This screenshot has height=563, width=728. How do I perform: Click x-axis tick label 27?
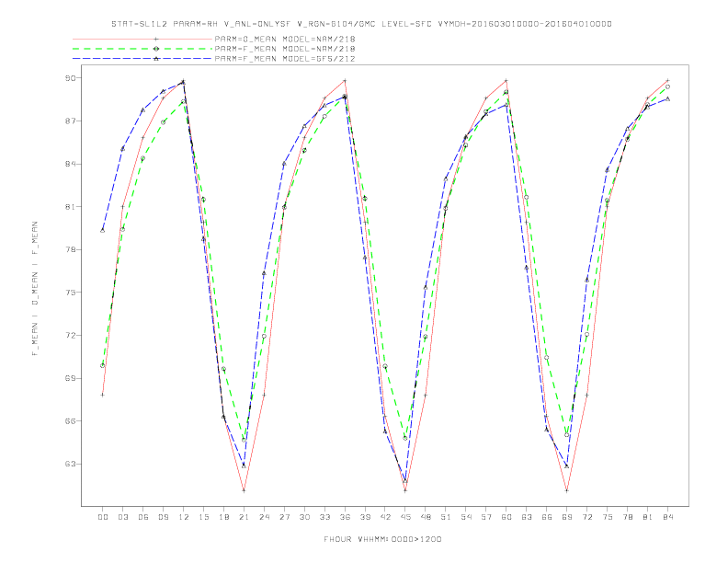pyautogui.click(x=284, y=517)
